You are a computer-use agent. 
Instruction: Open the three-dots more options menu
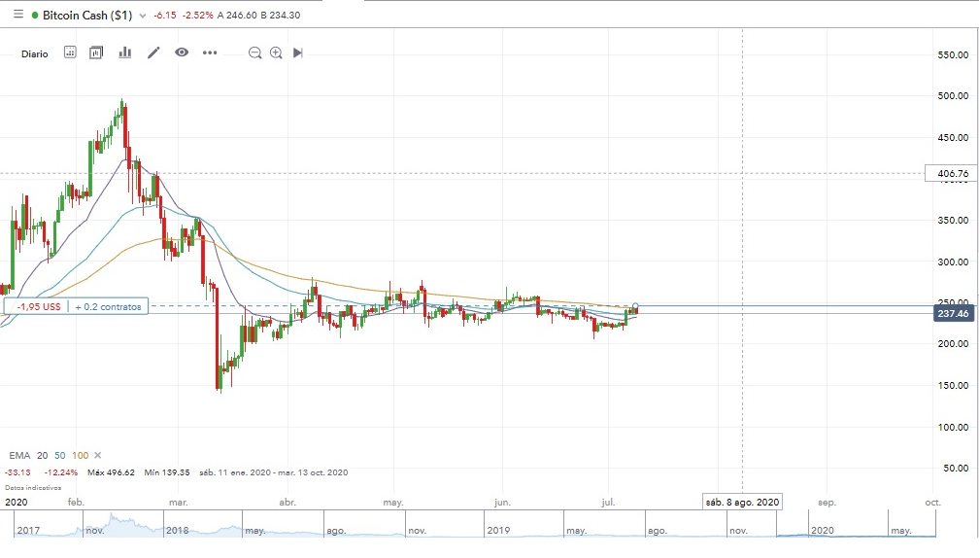[210, 52]
